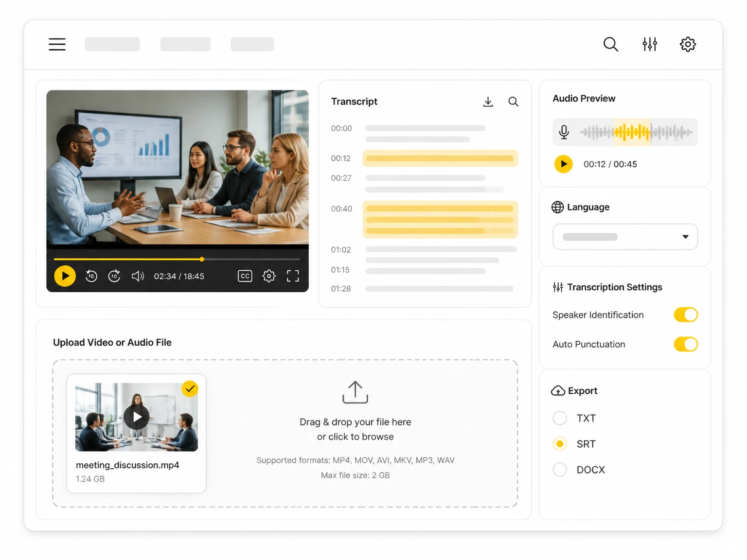Image resolution: width=747 pixels, height=560 pixels.
Task: Search within the transcript
Action: click(513, 102)
